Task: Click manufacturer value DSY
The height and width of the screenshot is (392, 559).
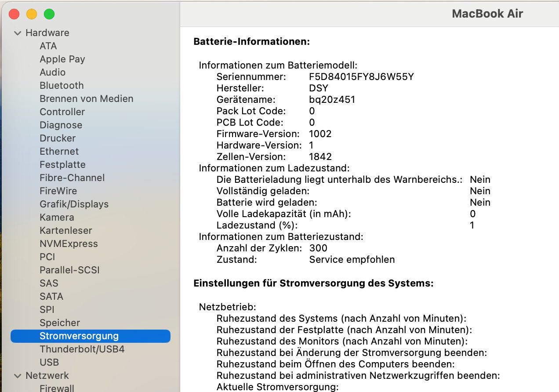Action: pos(319,88)
